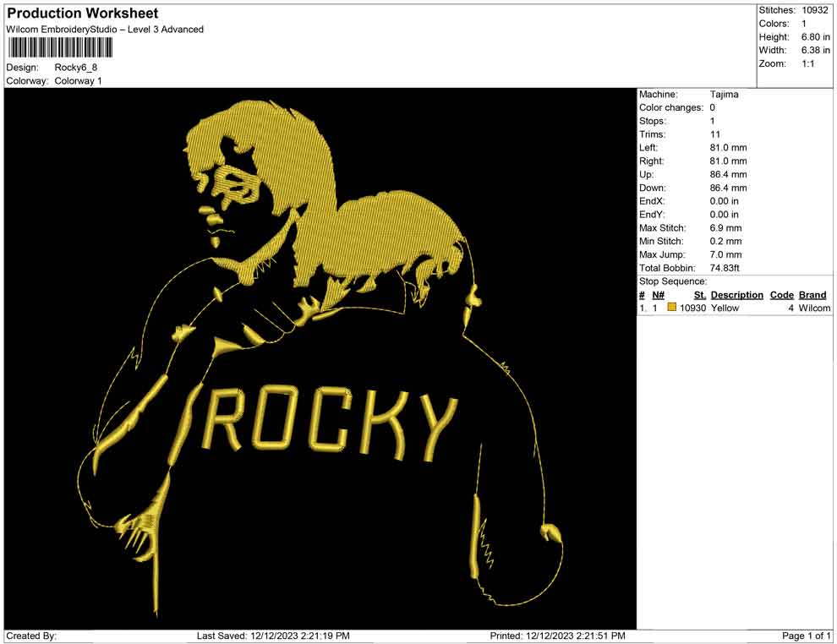The height and width of the screenshot is (644, 837).
Task: Click the Width value '6.38 in'
Action: 815,50
